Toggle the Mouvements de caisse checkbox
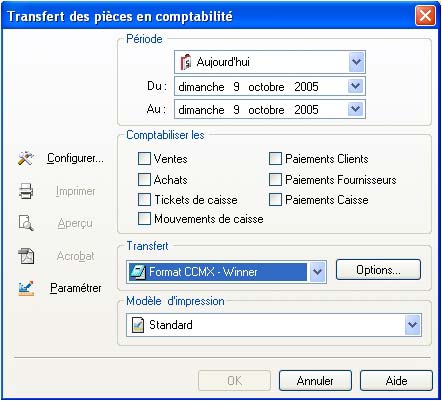The width and height of the screenshot is (442, 401). point(144,219)
